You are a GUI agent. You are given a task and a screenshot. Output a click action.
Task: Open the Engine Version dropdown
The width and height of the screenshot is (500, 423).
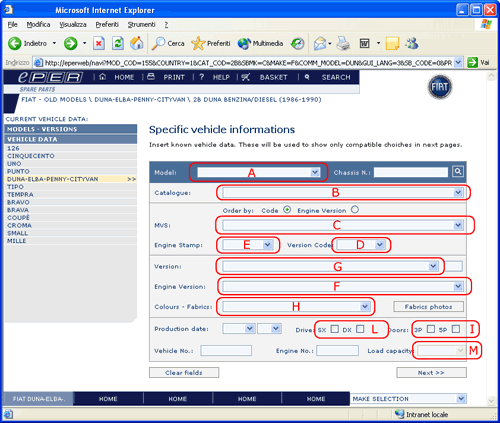(343, 286)
